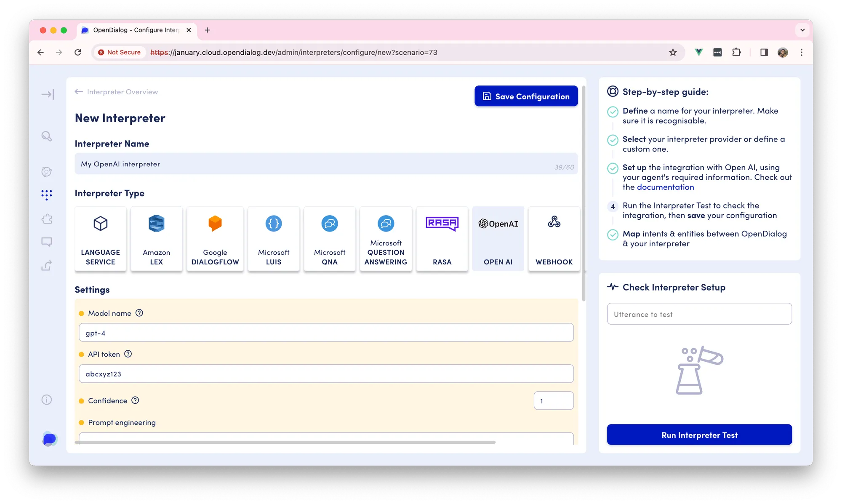Click the "Prompt engineering" label
This screenshot has height=504, width=842.
point(122,422)
